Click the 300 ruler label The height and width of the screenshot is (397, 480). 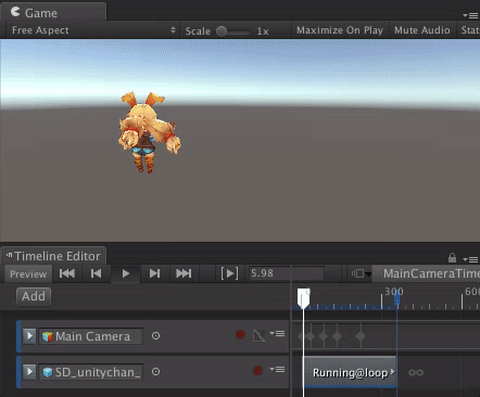point(394,292)
